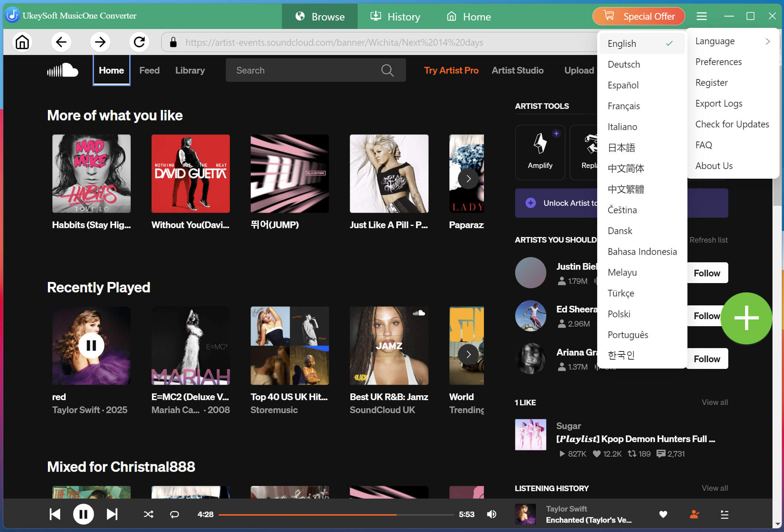Skip to next track in player bar
The image size is (784, 532).
[x=112, y=514]
